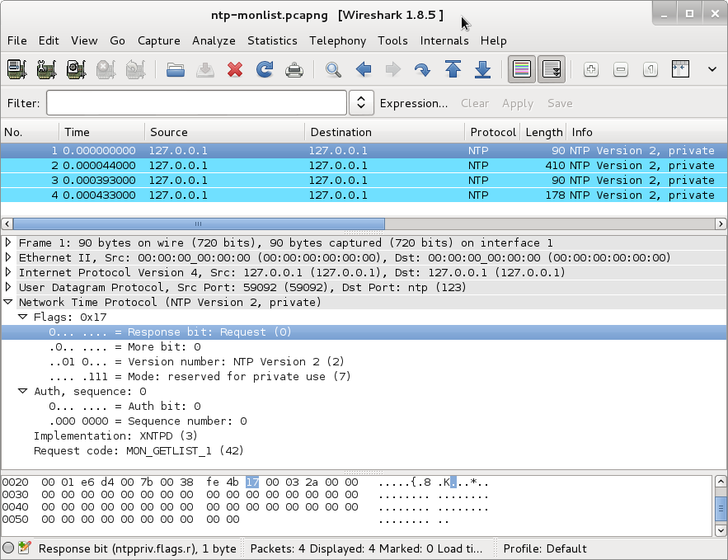Open capture options toolbar icon
728x560 pixels.
coord(46,69)
